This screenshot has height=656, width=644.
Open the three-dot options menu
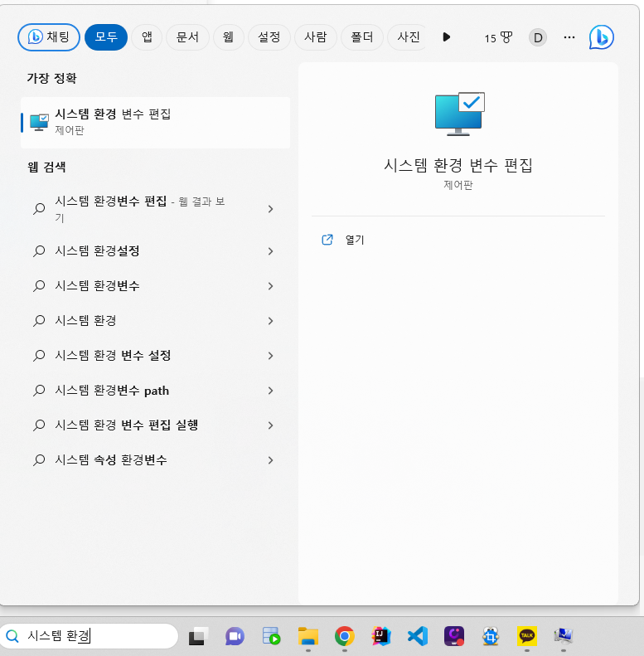[x=569, y=37]
